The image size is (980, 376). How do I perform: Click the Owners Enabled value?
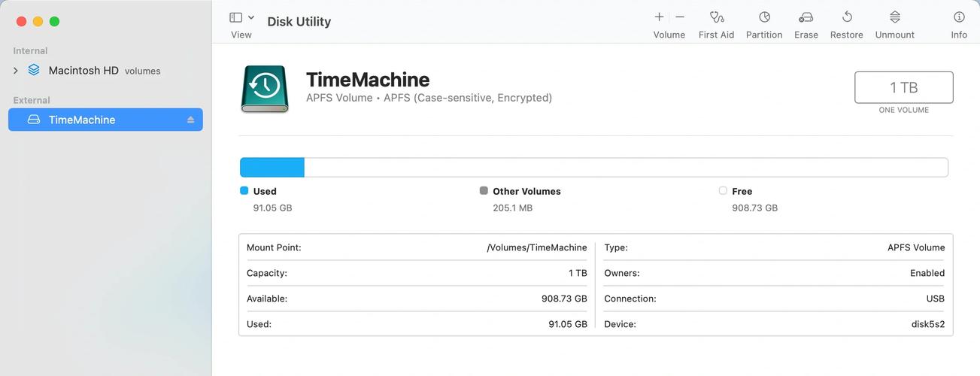(927, 273)
